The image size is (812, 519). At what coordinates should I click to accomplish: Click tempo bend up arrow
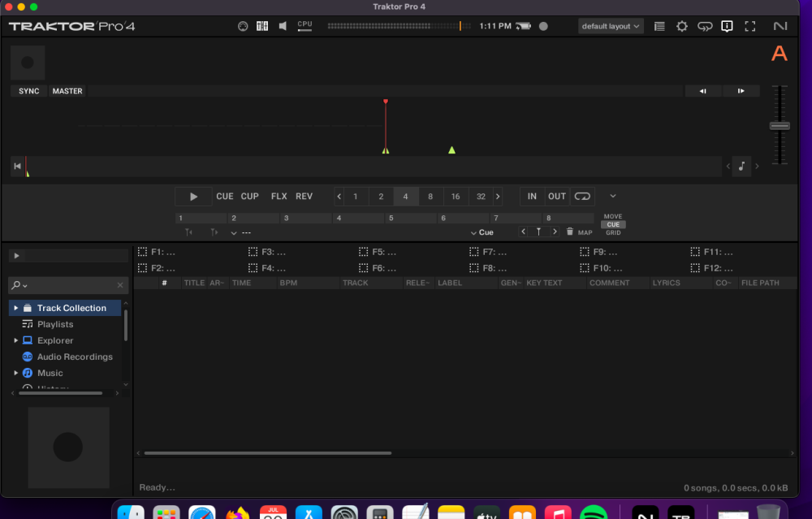(x=741, y=91)
